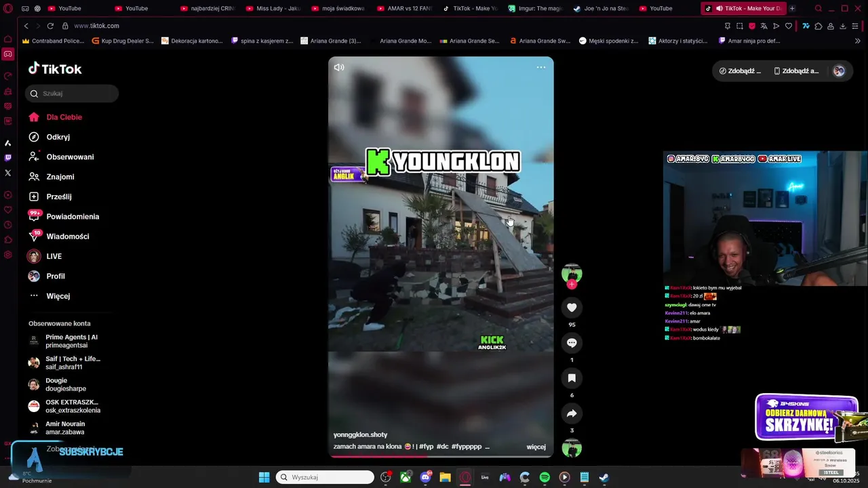Open Twitch in the Opera sidebar
This screenshot has height=488, width=868.
[8, 157]
